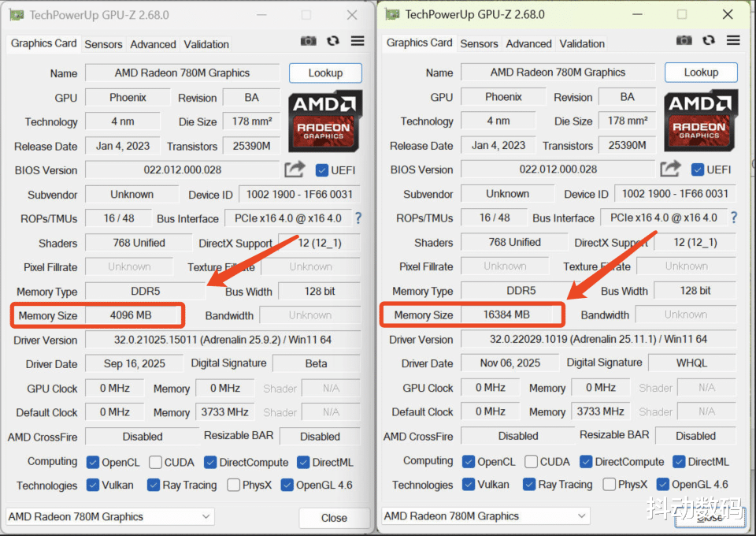Image resolution: width=756 pixels, height=536 pixels.
Task: Toggle CUDA checkbox in left window
Action: pos(155,462)
